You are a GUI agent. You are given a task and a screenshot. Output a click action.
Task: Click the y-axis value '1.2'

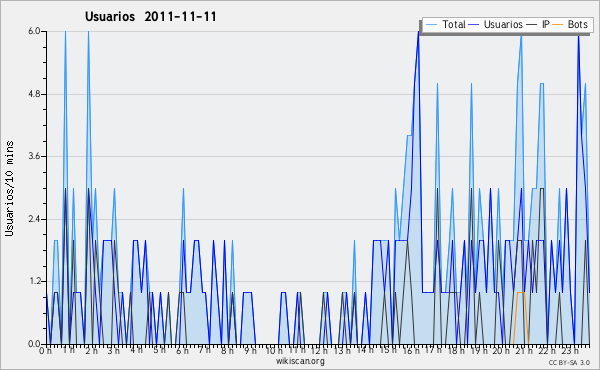tap(34, 282)
